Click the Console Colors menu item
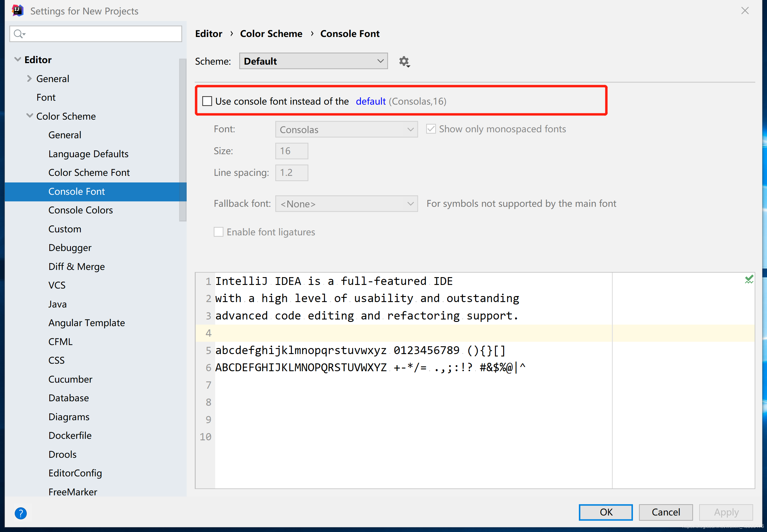Viewport: 767px width, 532px height. pyautogui.click(x=81, y=210)
